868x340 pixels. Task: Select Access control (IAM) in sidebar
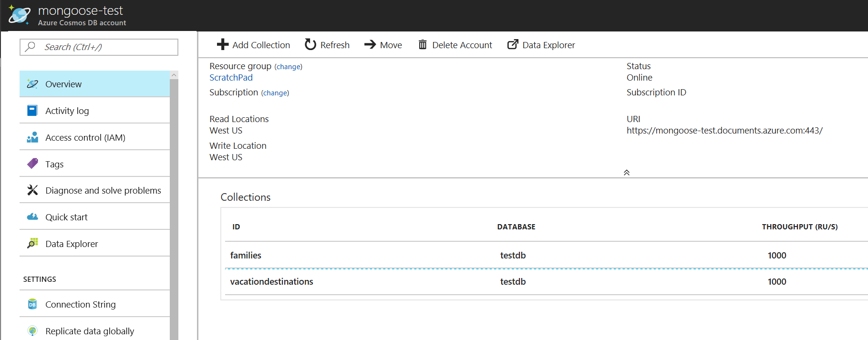coord(85,137)
